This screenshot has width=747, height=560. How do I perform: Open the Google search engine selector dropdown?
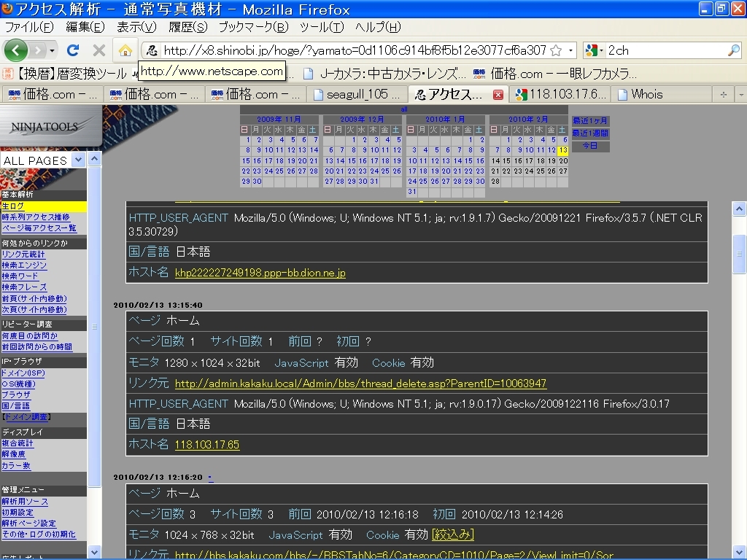593,50
